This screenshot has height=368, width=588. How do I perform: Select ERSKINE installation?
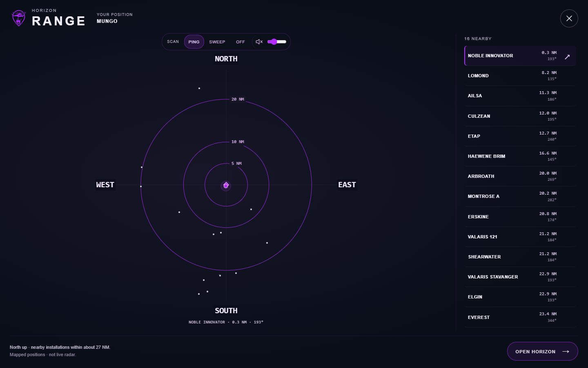click(520, 217)
